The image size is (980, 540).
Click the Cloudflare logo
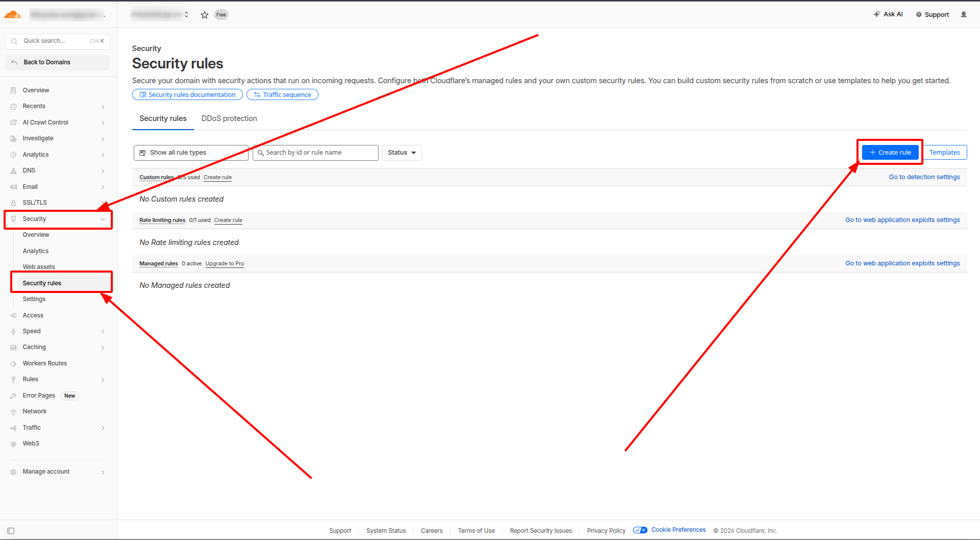tap(12, 15)
